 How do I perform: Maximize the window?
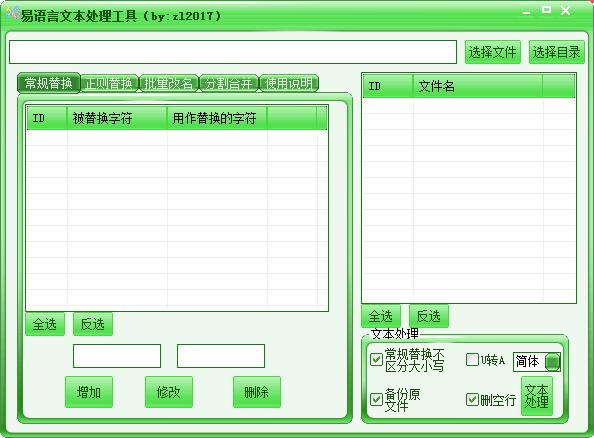[546, 10]
